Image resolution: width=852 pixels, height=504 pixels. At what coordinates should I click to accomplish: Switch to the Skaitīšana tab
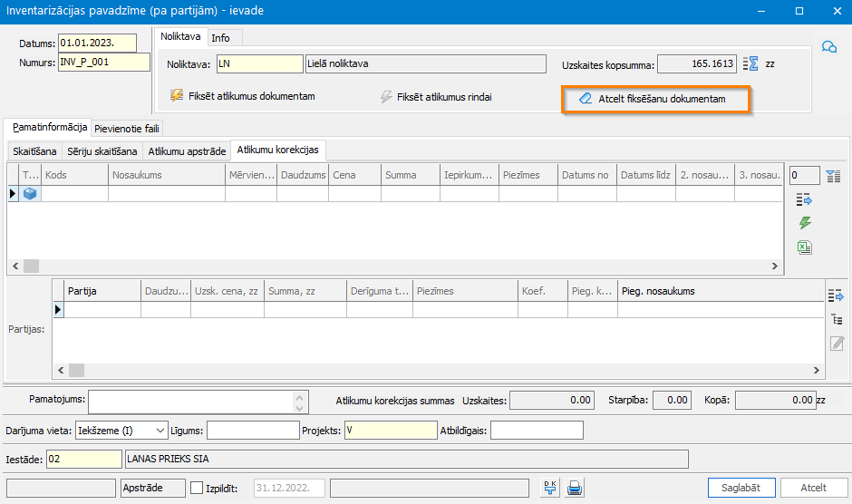34,151
